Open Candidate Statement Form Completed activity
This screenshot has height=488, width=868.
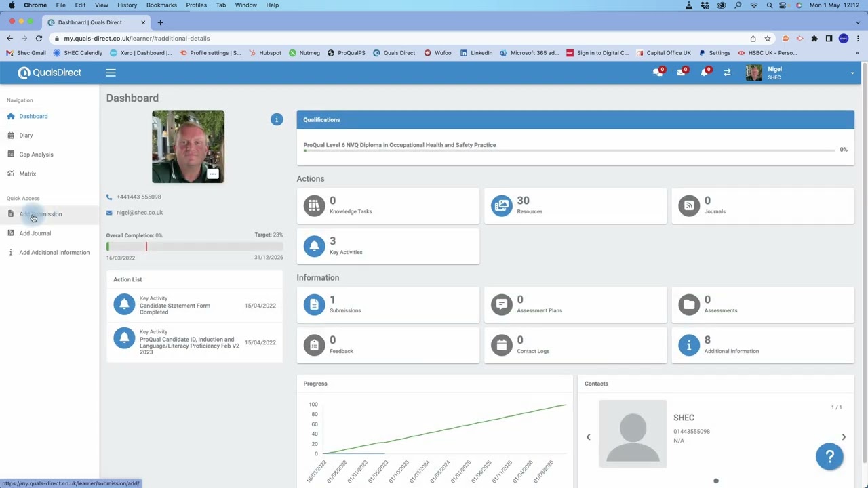click(174, 308)
